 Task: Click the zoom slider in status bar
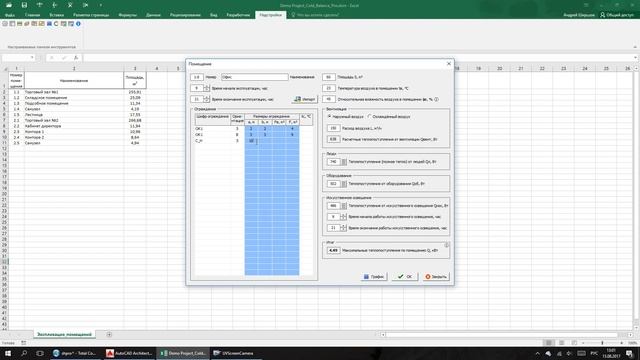[602, 343]
